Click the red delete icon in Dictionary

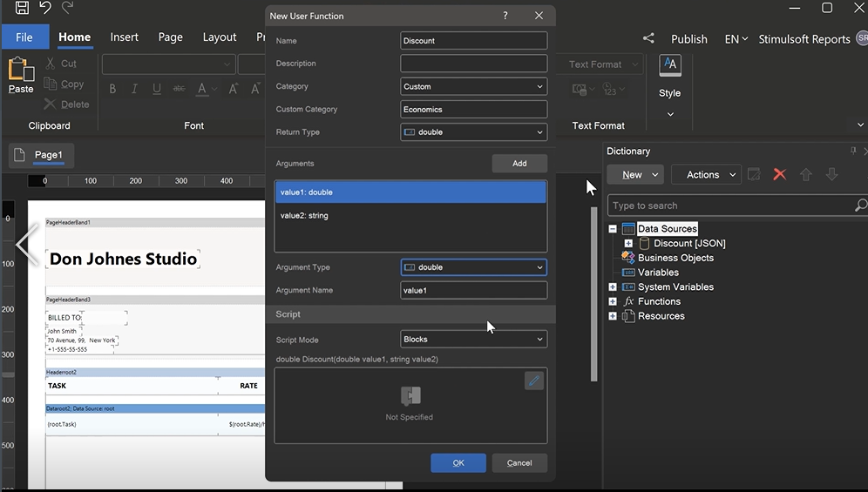click(x=780, y=174)
